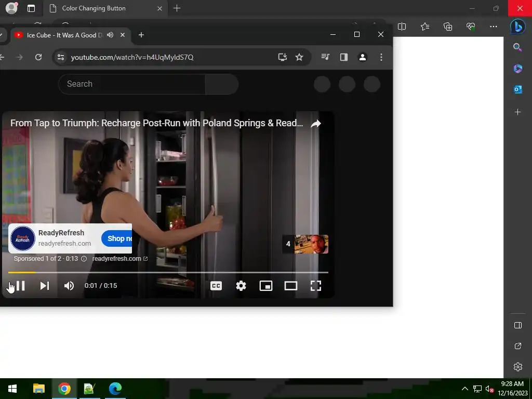The image size is (532, 399).
Task: Open Edge tab actions menu
Action: pyautogui.click(x=31, y=8)
